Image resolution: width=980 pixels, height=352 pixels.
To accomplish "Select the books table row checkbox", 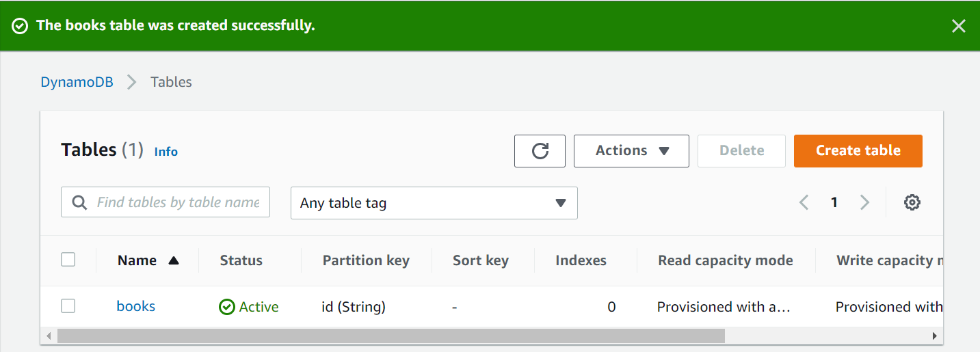I will 68,306.
